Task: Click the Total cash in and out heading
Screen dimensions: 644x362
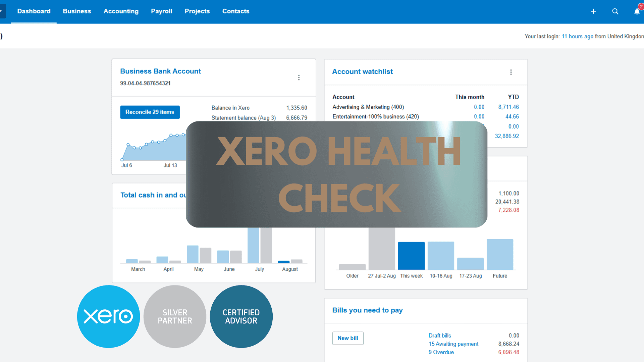Action: (x=153, y=195)
